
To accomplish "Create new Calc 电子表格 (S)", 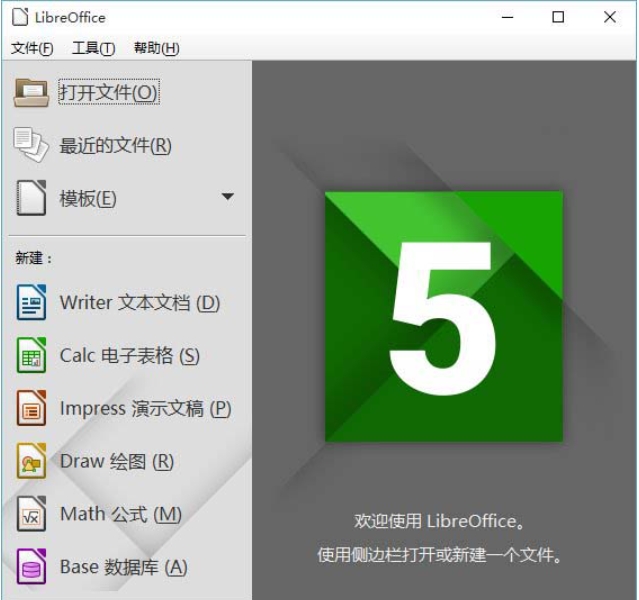I will (x=130, y=355).
